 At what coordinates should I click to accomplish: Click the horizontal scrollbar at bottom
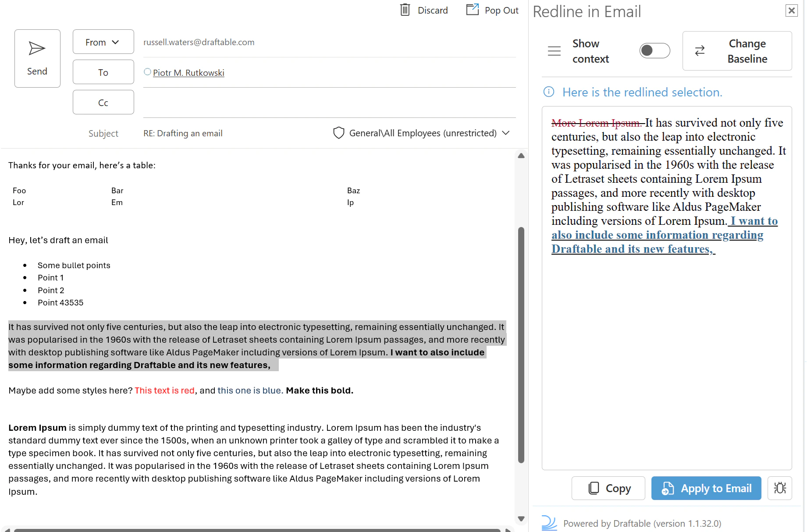tap(257, 530)
